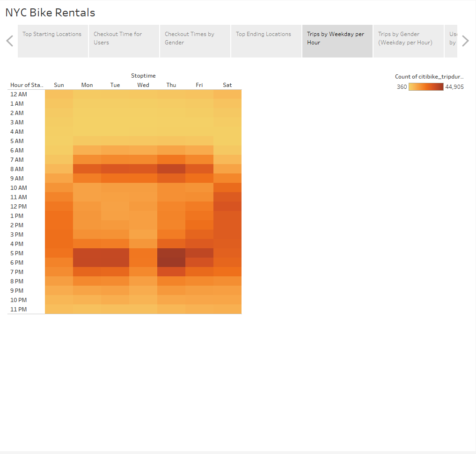Image resolution: width=476 pixels, height=454 pixels.
Task: Click the Stoptime axis title
Action: 143,75
